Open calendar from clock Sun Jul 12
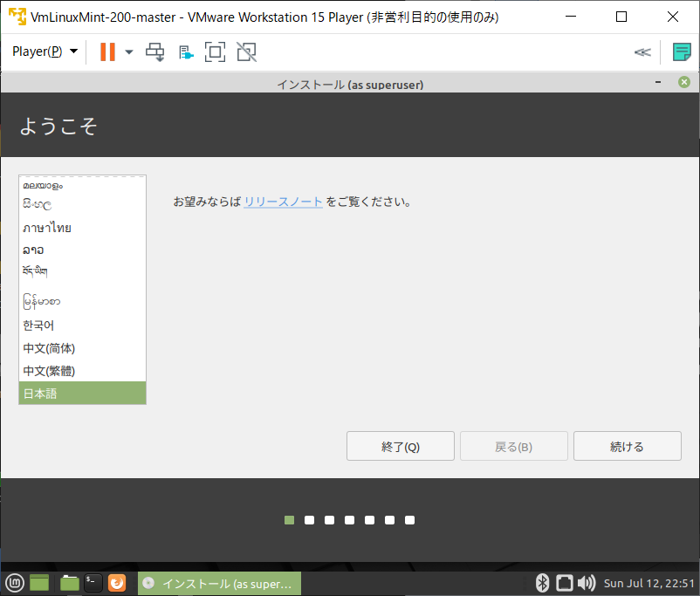 649,584
